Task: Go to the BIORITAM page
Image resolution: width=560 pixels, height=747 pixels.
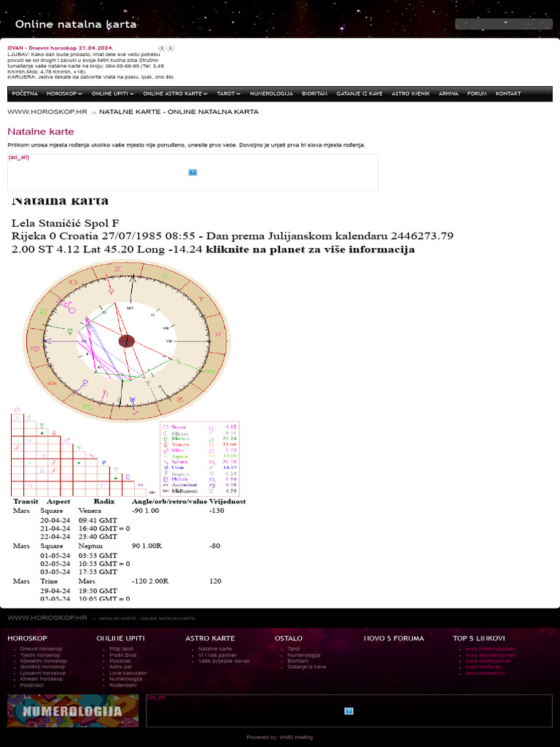Action: pos(315,94)
